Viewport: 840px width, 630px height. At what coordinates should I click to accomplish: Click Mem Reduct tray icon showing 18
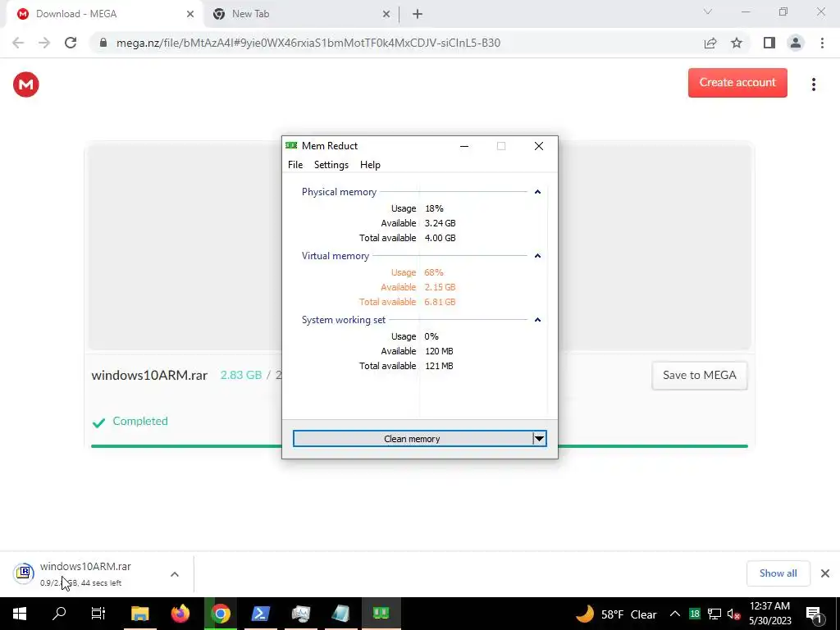click(x=694, y=614)
